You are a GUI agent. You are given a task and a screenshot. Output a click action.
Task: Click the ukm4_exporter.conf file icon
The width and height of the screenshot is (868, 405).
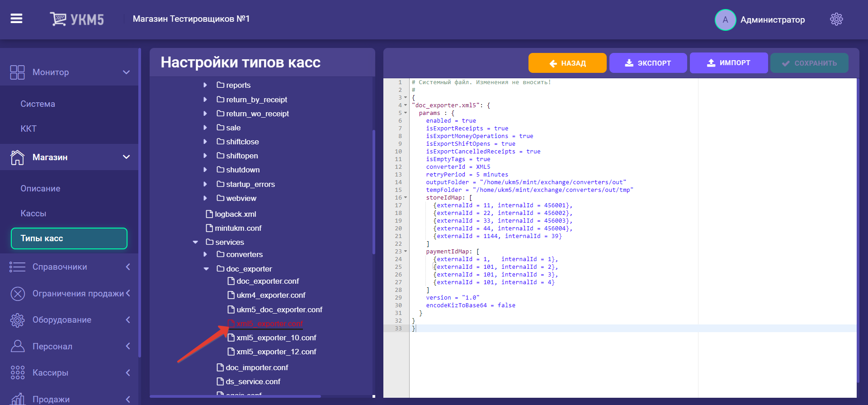point(231,295)
